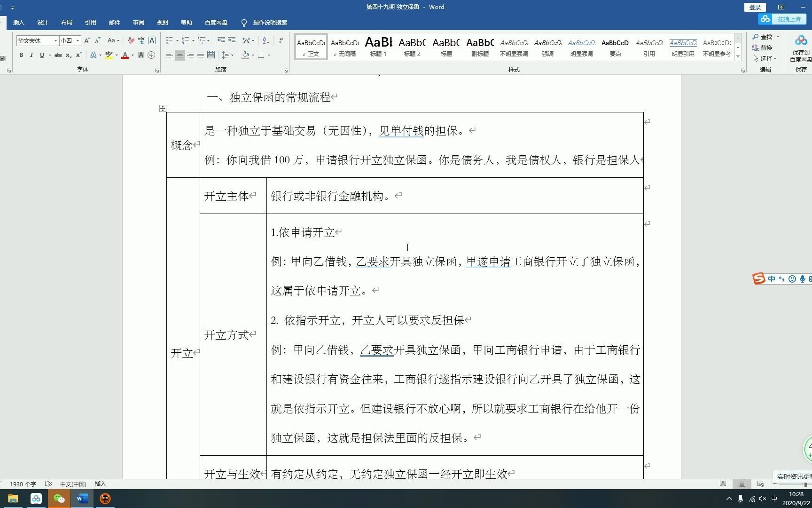812x508 pixels.
Task: Toggle strikethrough text
Action: pos(58,55)
